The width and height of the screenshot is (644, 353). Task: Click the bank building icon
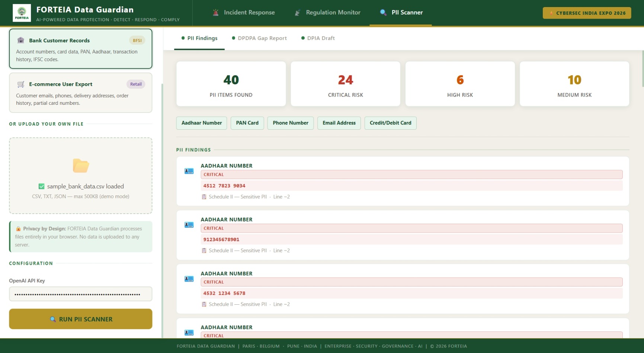point(21,40)
